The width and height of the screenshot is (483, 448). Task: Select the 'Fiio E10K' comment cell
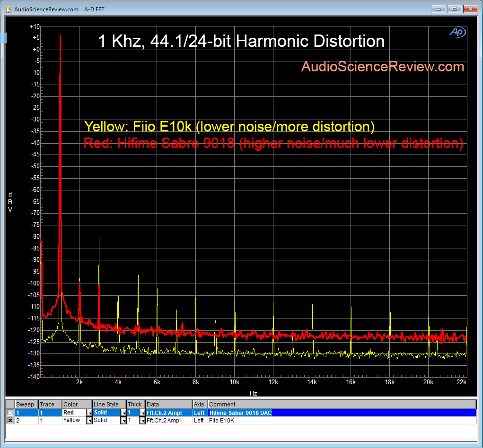coord(342,420)
